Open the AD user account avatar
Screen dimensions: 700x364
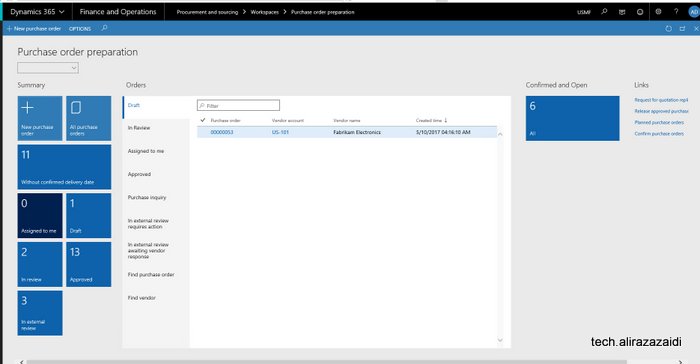coord(694,13)
